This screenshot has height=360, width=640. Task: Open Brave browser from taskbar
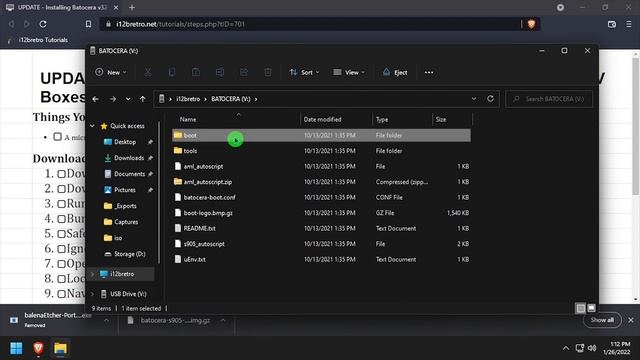click(38, 348)
